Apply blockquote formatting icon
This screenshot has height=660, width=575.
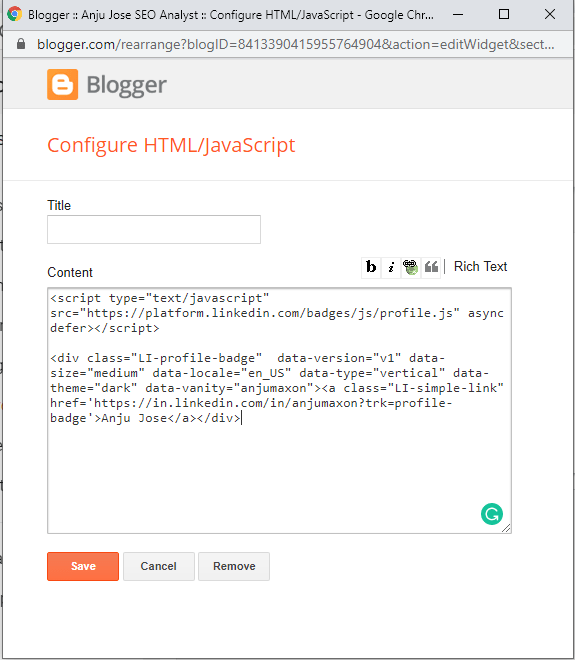click(431, 267)
